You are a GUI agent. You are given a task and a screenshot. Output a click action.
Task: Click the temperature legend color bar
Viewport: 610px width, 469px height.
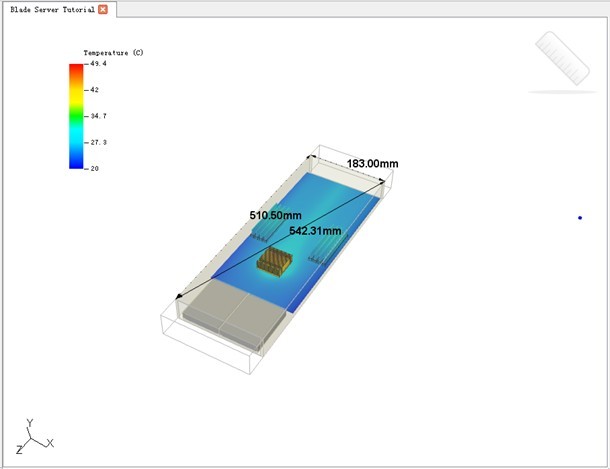tap(76, 116)
